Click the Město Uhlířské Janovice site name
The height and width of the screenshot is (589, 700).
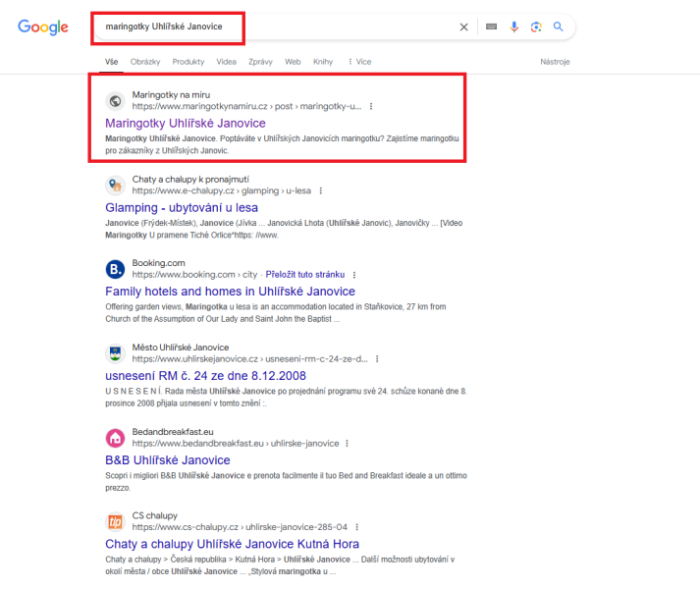click(181, 348)
